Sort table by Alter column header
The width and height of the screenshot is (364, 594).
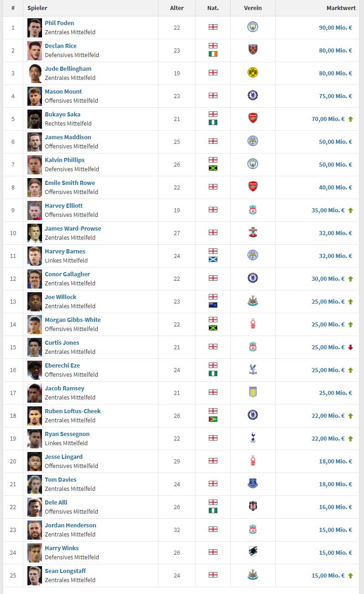(x=177, y=8)
